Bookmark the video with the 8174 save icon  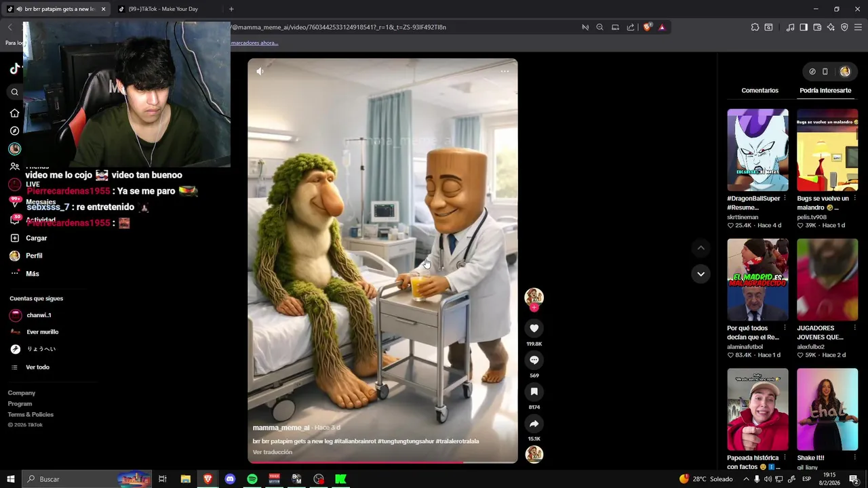coord(534,392)
